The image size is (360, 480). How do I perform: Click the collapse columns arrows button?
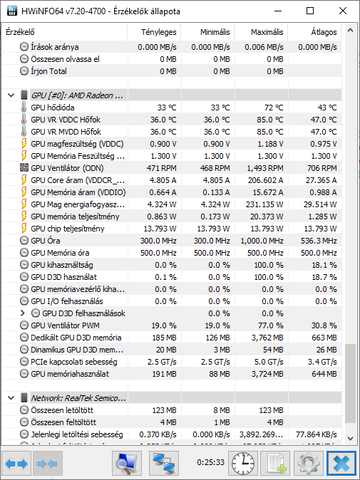(x=48, y=463)
